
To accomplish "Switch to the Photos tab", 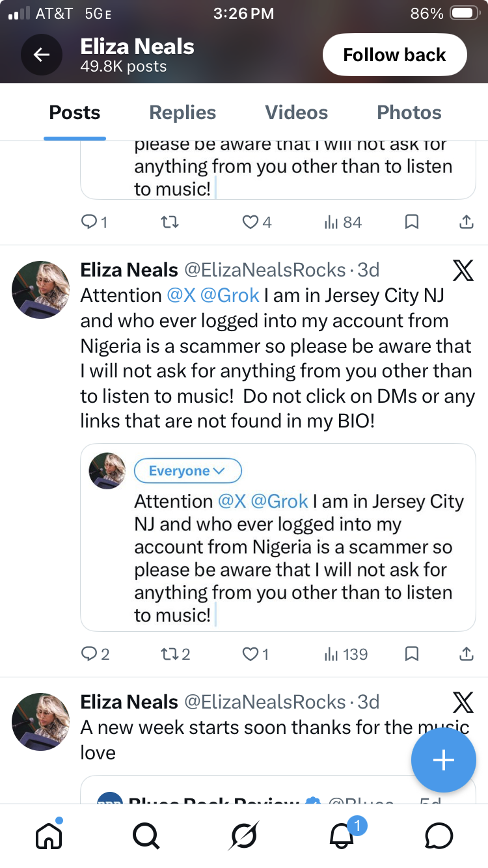I will pyautogui.click(x=409, y=113).
